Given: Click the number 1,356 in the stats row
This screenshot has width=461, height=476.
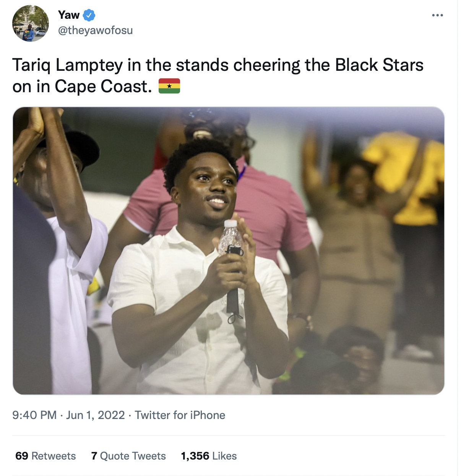Looking at the screenshot, I should 195,456.
